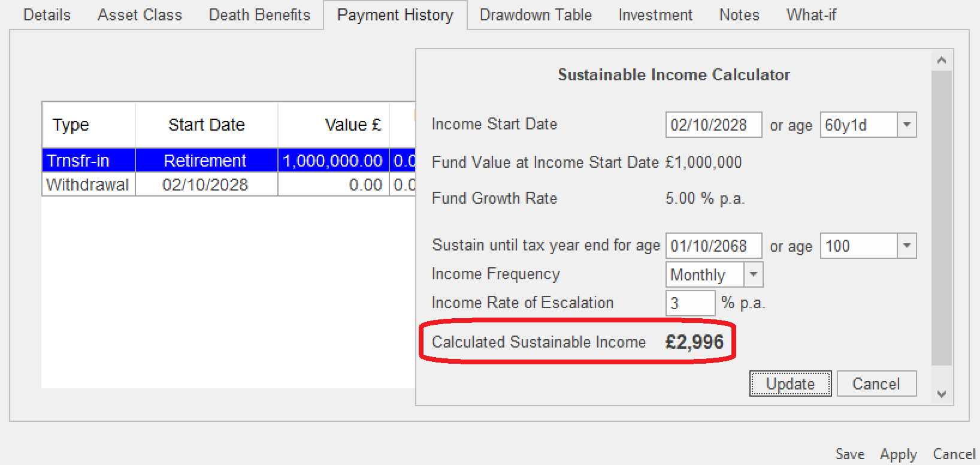This screenshot has width=980, height=465.
Task: Select the What-if tab
Action: coord(811,15)
